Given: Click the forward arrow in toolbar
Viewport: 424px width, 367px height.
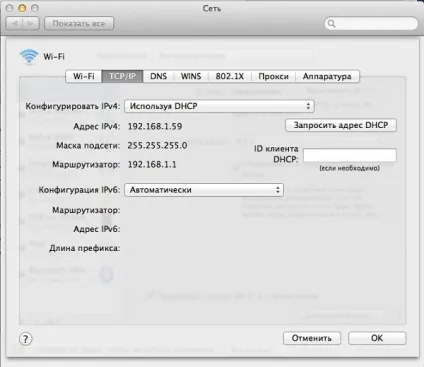Looking at the screenshot, I should (x=31, y=24).
